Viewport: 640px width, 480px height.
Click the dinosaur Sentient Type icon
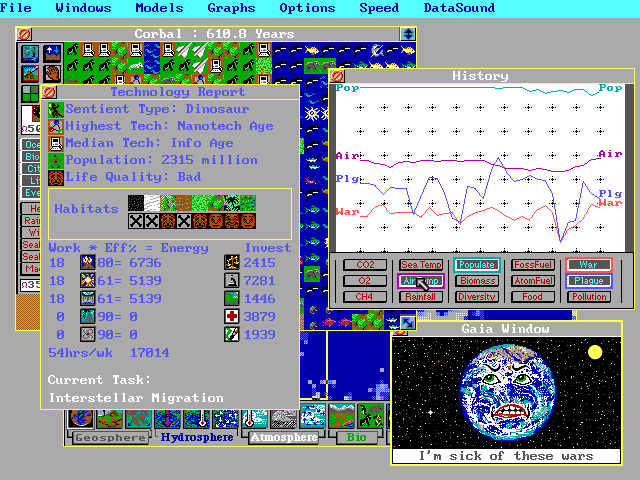coord(56,109)
